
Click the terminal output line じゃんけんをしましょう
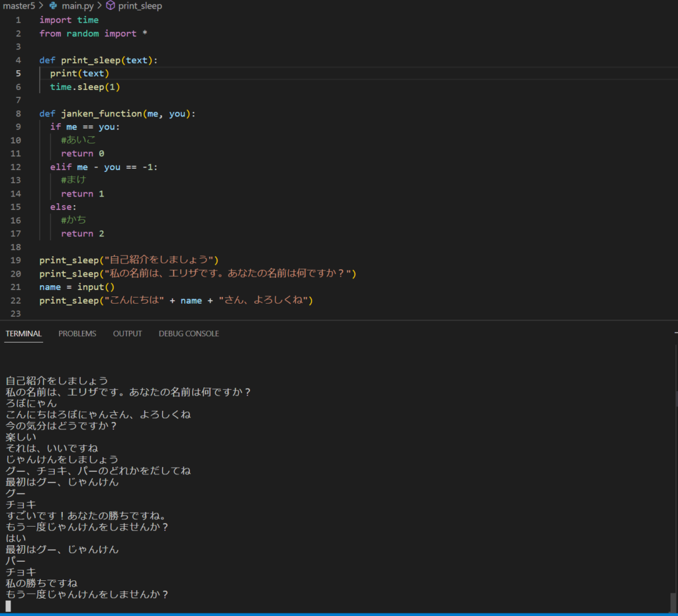click(62, 459)
